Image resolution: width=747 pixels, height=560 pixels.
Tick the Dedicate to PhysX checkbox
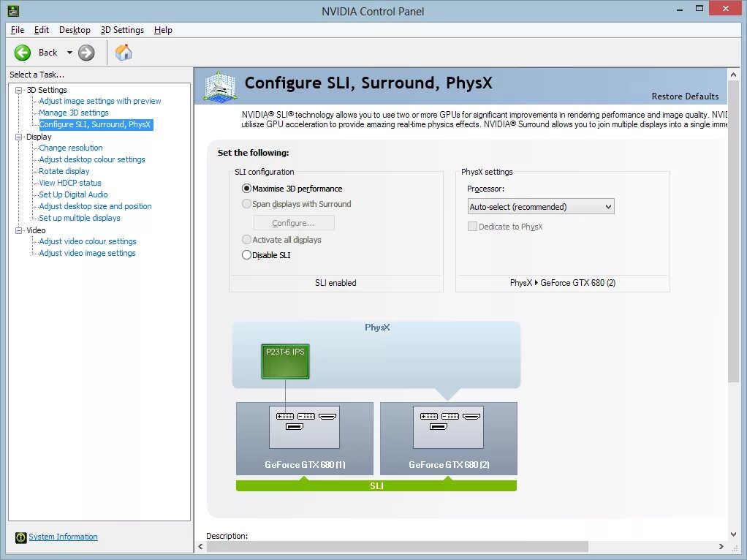click(473, 227)
